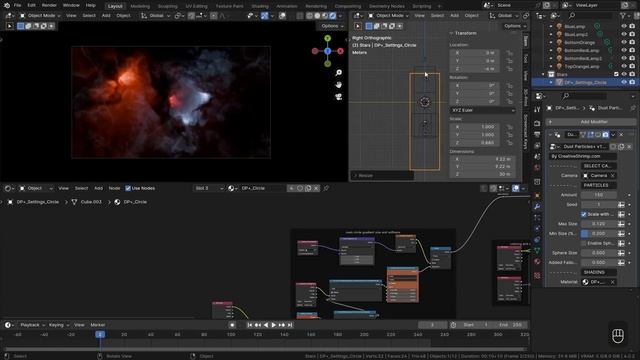The width and height of the screenshot is (640, 360).
Task: Open the Output properties tab icon
Action: tap(537, 135)
